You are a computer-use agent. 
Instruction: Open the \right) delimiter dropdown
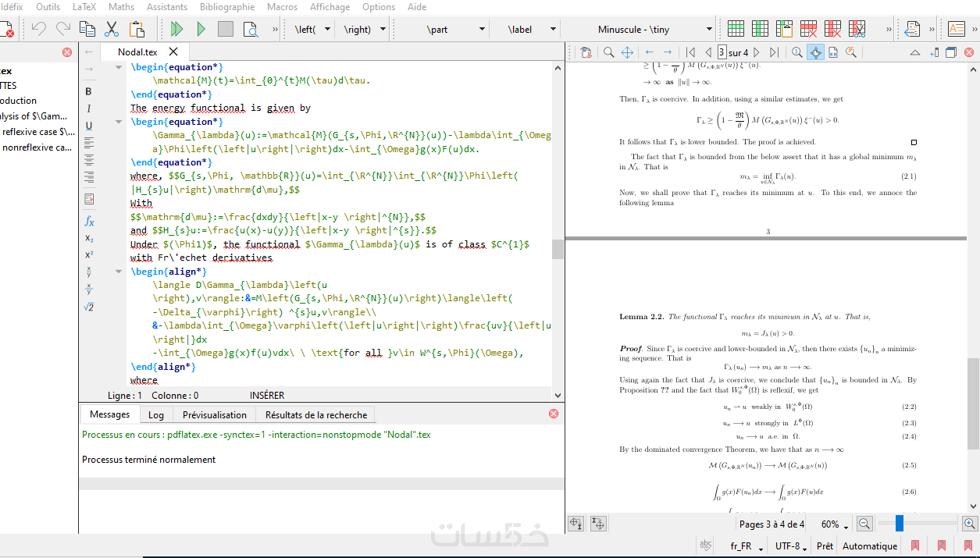[x=383, y=30]
